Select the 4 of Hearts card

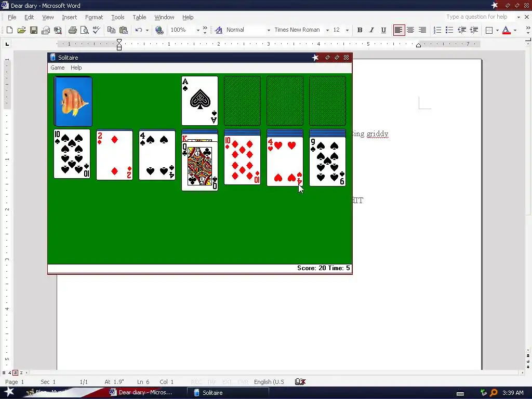285,162
